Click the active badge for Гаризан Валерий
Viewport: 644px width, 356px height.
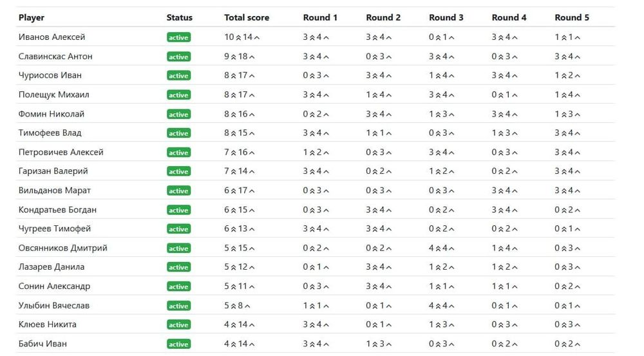pos(178,172)
